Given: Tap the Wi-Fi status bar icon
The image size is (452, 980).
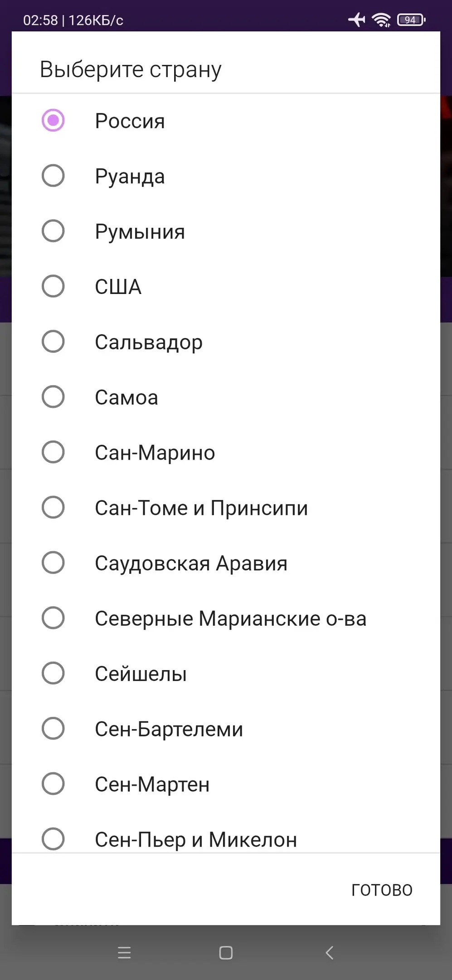Looking at the screenshot, I should (x=381, y=20).
